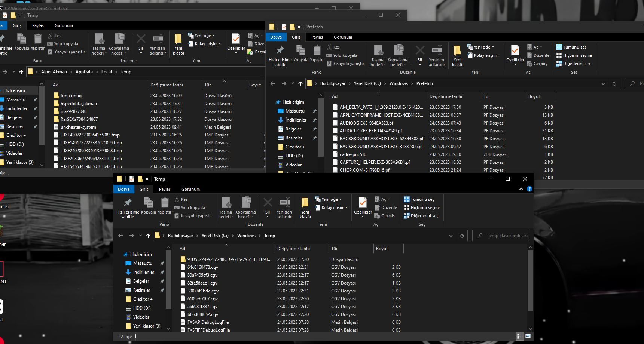Click Geçmiş in Windows\Temp window ribbon
Image resolution: width=644 pixels, height=344 pixels.
(x=385, y=216)
